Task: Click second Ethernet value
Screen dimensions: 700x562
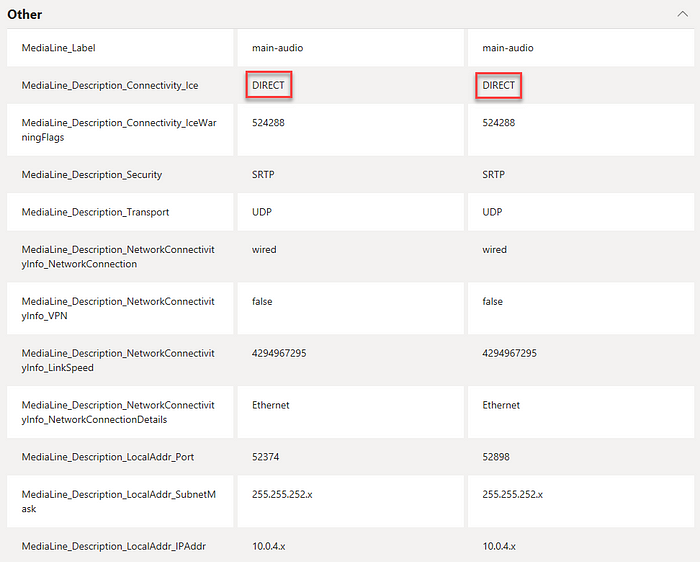Action: pos(501,405)
